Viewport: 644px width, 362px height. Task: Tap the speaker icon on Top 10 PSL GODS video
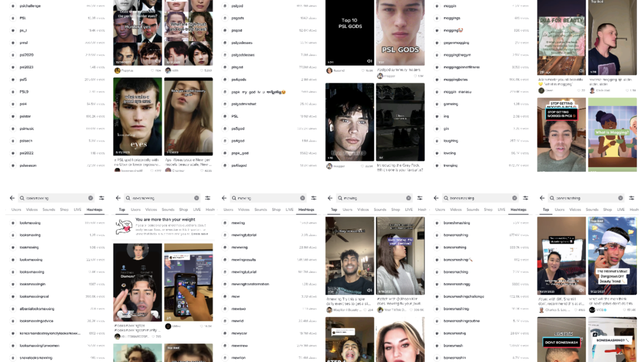point(369,62)
